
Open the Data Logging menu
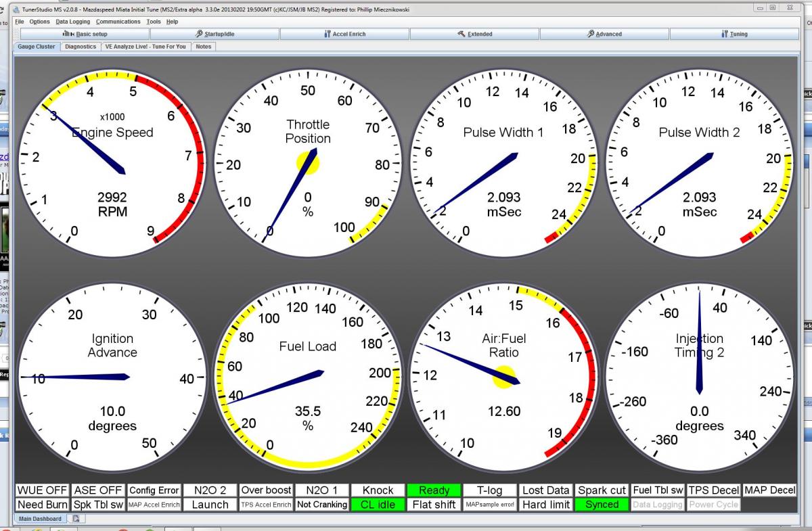73,22
